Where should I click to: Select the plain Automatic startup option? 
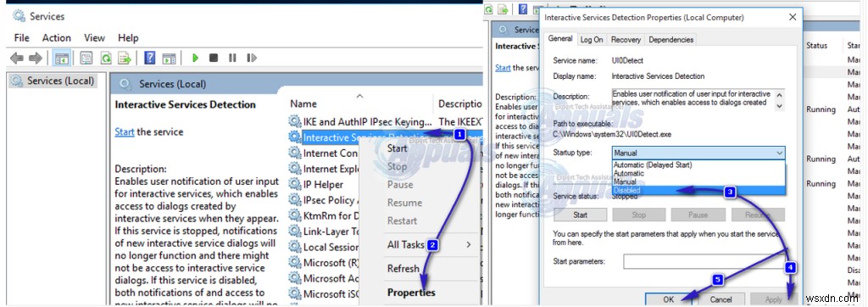[x=698, y=173]
